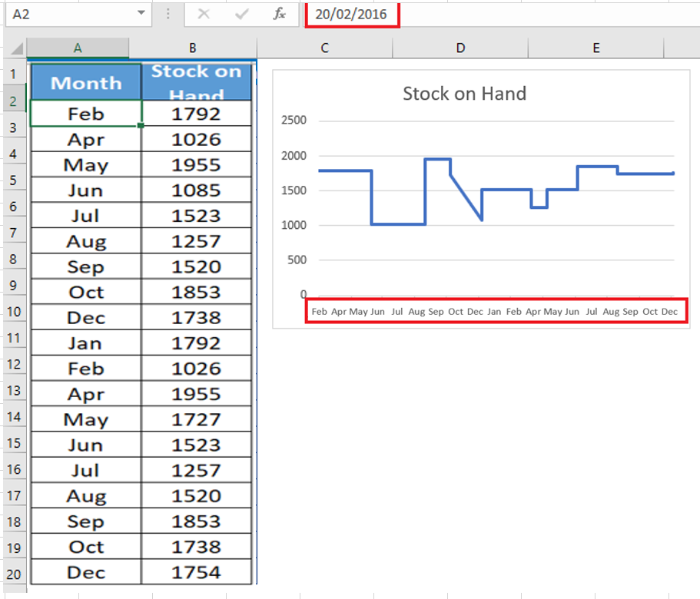Image resolution: width=700 pixels, height=599 pixels.
Task: Select column B header
Action: click(192, 48)
